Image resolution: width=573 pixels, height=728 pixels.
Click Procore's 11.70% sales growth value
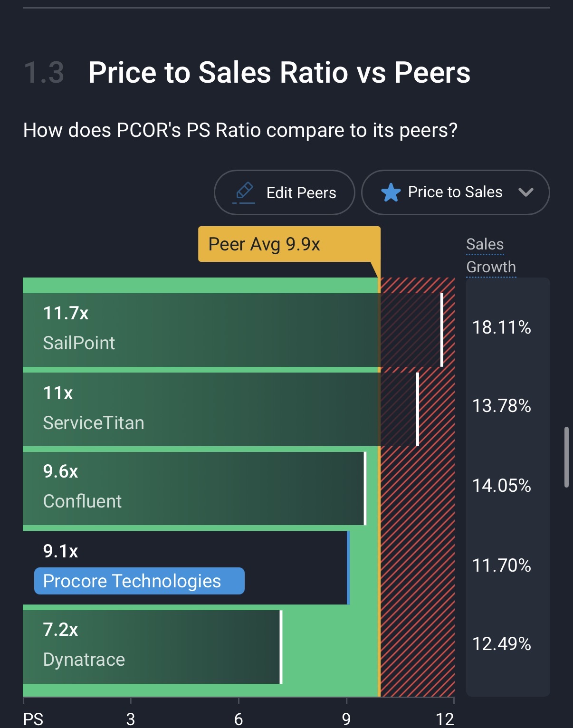pyautogui.click(x=501, y=565)
